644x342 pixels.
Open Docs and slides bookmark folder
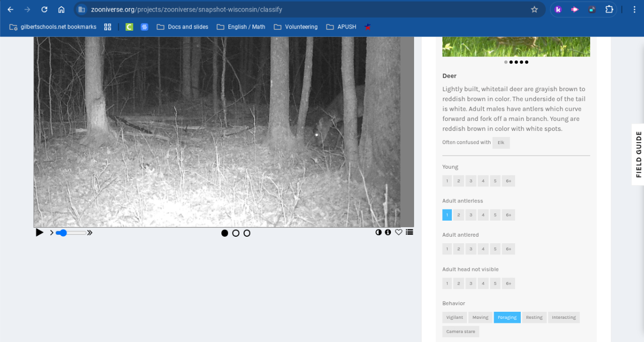point(182,27)
